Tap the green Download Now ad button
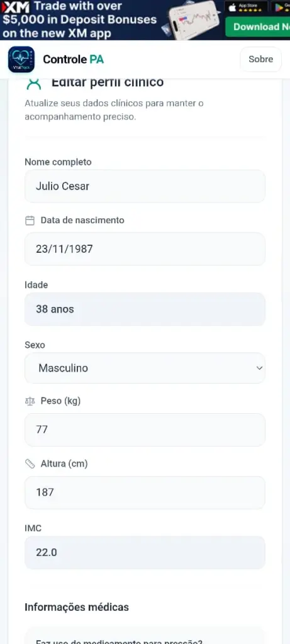The image size is (290, 644). point(257,27)
